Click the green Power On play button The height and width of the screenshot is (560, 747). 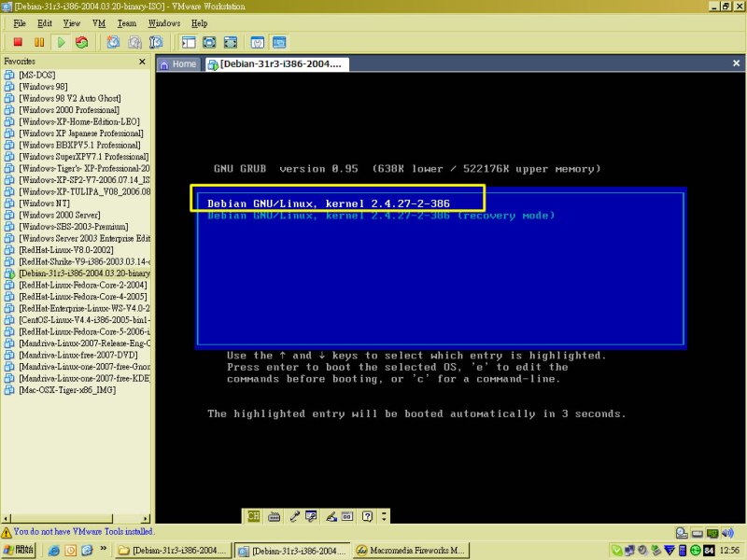coord(61,42)
